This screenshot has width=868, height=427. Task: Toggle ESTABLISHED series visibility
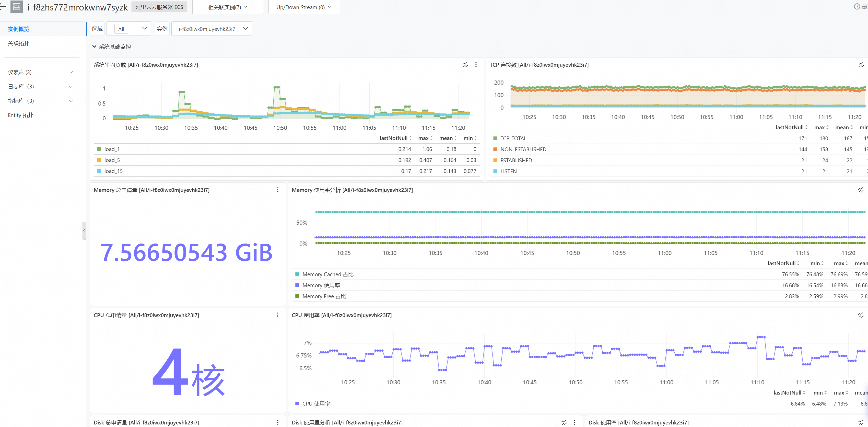516,160
